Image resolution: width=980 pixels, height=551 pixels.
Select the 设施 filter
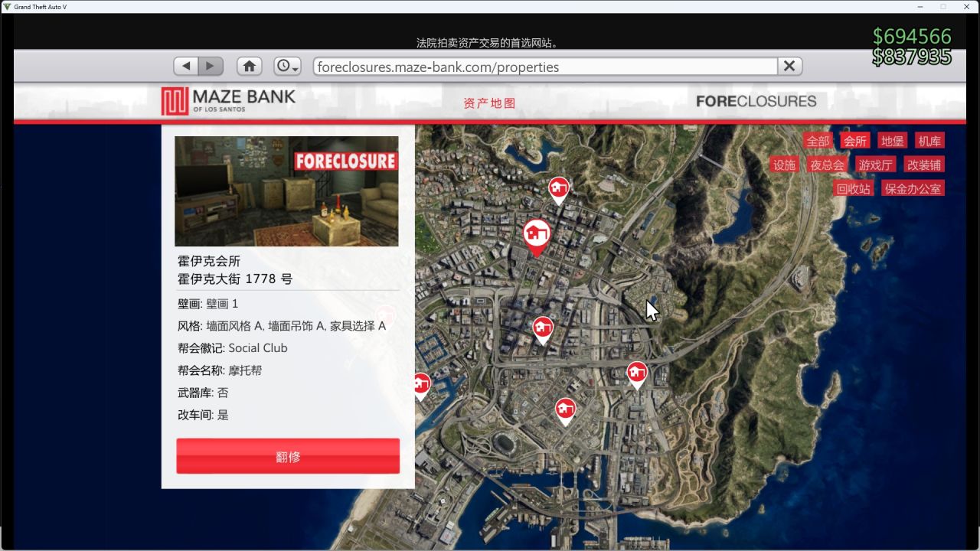[785, 165]
